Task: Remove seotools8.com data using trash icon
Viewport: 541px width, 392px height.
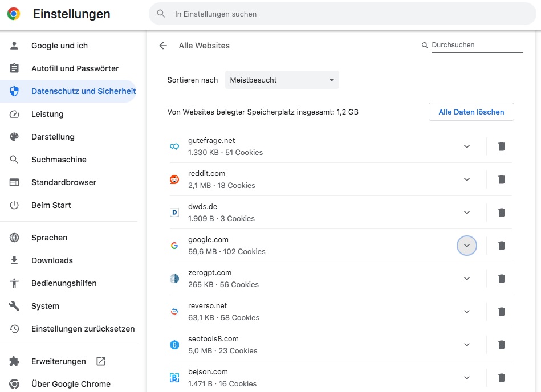Action: pos(501,345)
